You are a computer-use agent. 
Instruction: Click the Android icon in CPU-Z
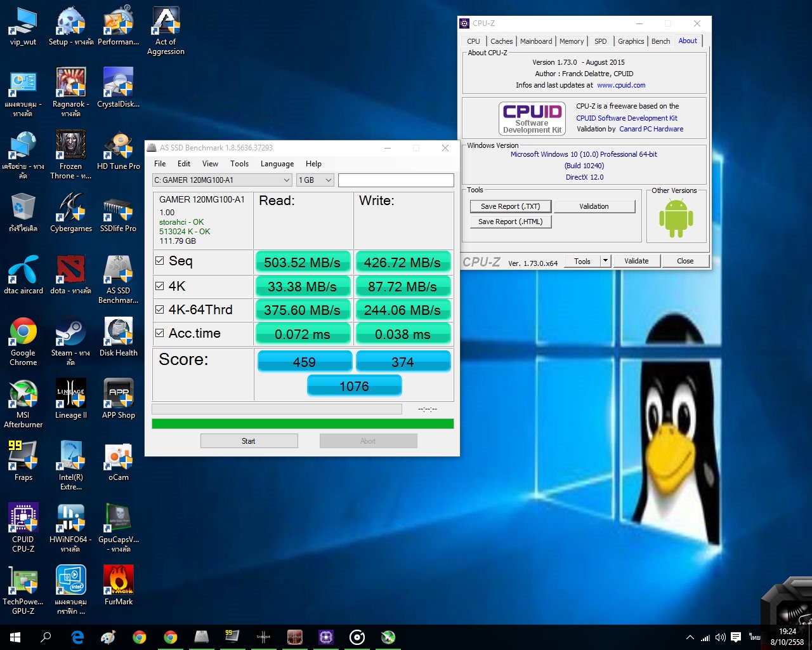(676, 219)
